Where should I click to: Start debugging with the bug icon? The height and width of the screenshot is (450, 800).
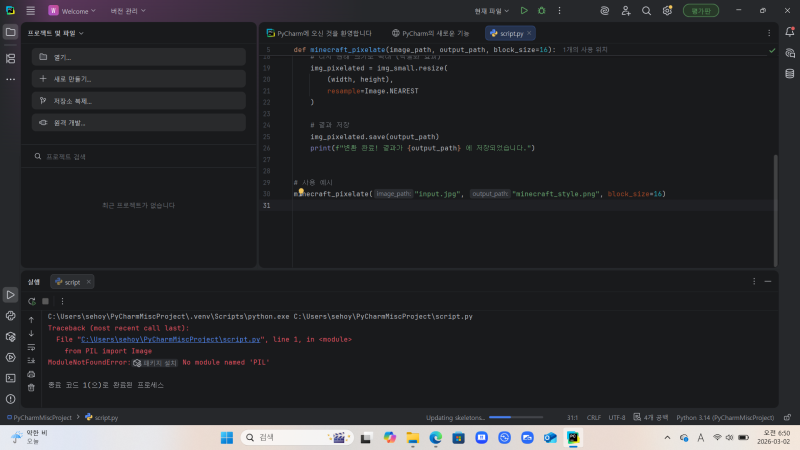542,11
